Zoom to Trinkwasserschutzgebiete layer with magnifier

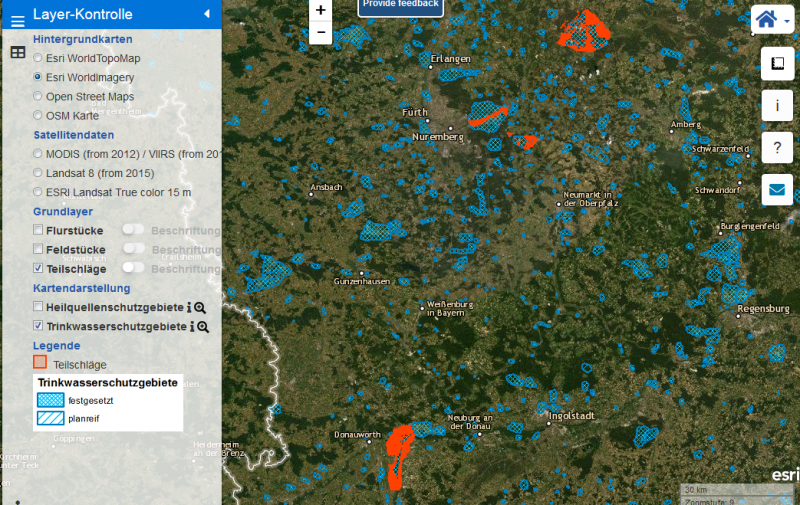203,327
